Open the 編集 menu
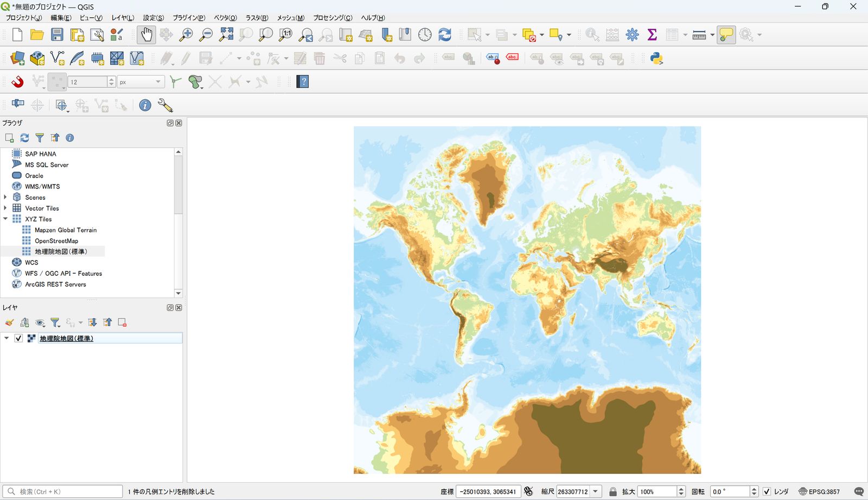The height and width of the screenshot is (500, 868). [x=61, y=18]
